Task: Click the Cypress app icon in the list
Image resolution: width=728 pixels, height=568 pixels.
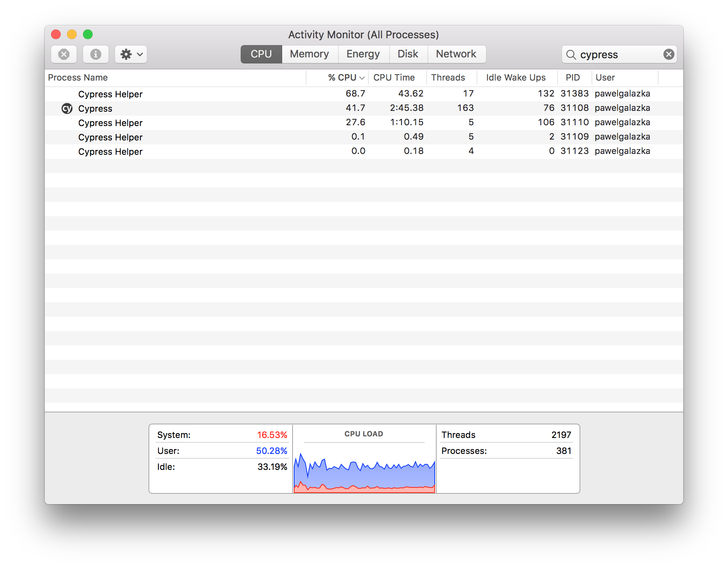Action: click(x=67, y=108)
